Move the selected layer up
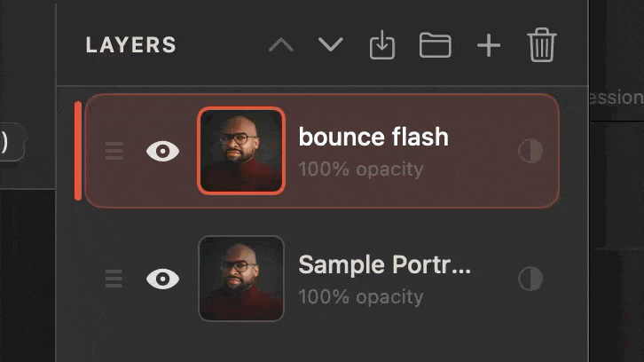 (281, 45)
